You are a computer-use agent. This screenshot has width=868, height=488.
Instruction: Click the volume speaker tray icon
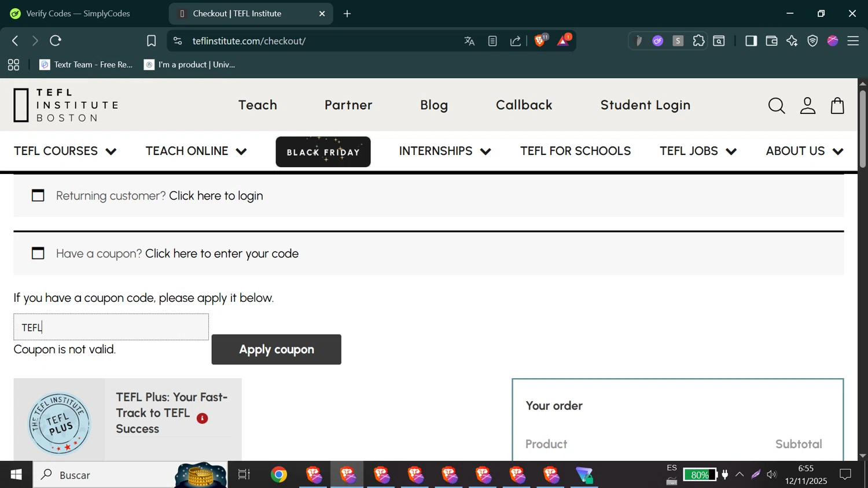(x=771, y=475)
